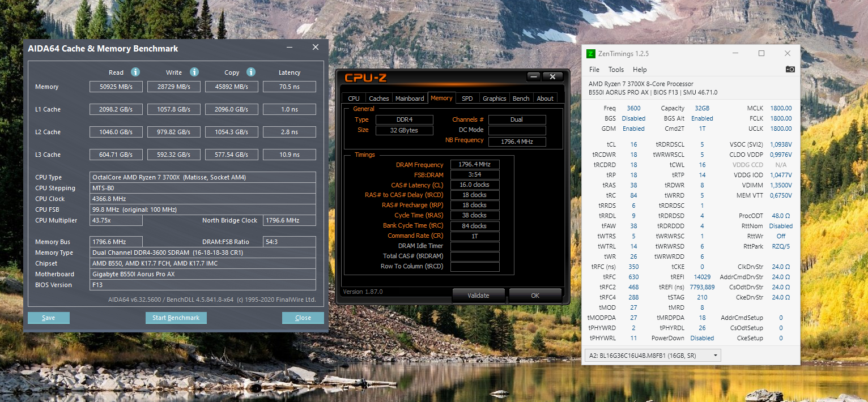The width and height of the screenshot is (868, 402).
Task: Click the ProcODT 48.0 Ω value
Action: [781, 216]
